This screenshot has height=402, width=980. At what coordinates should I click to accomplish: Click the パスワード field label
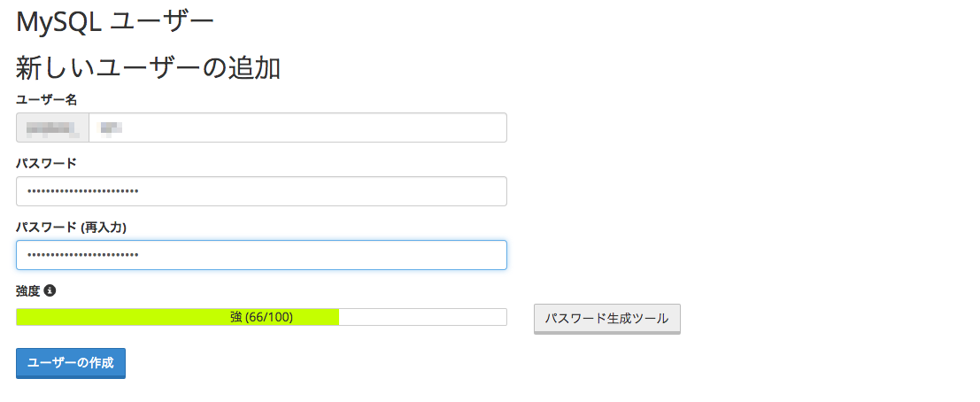click(x=46, y=163)
